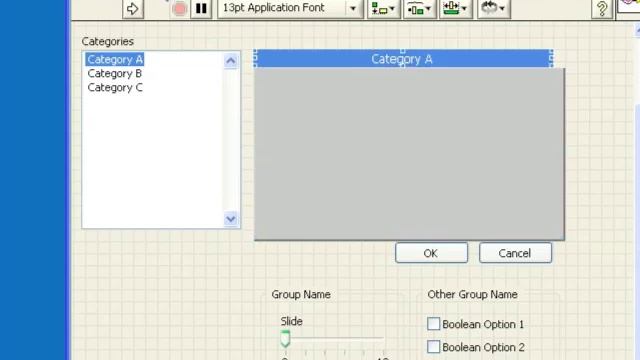The height and width of the screenshot is (360, 640).
Task: Click the Other Group Name label
Action: tap(473, 295)
